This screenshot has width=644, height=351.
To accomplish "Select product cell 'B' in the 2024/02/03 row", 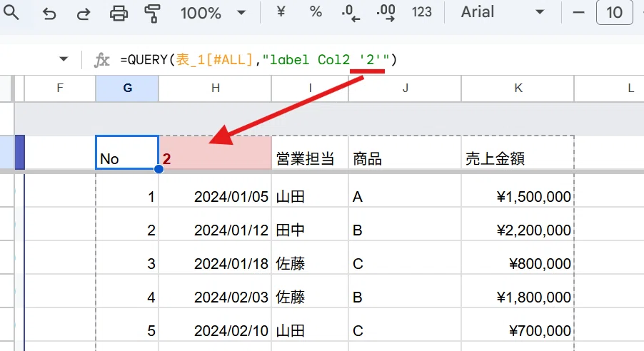I will 405,291.
